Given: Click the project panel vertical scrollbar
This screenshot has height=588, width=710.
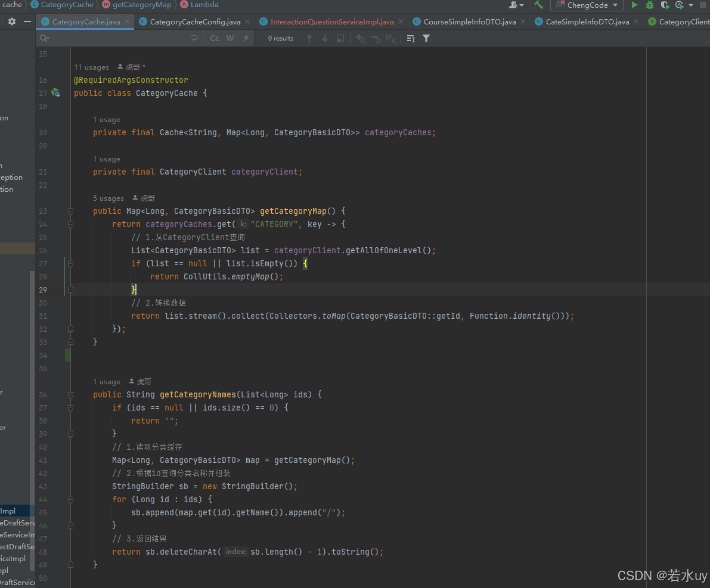Looking at the screenshot, I should (32, 421).
